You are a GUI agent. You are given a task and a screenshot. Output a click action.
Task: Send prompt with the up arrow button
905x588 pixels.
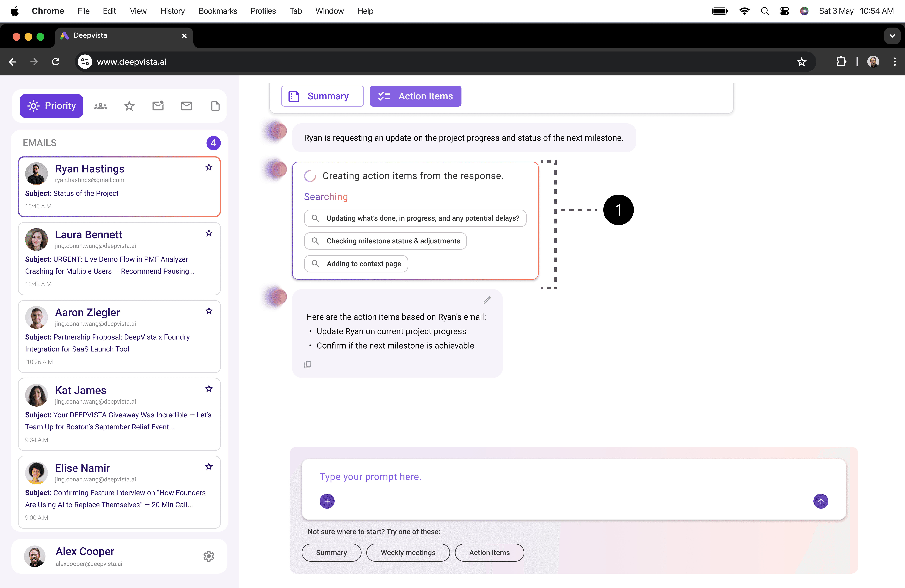(821, 501)
